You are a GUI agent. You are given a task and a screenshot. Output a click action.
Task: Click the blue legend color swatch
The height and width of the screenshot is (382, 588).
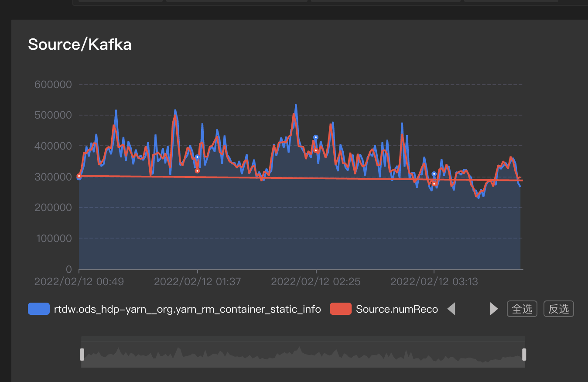click(x=39, y=309)
